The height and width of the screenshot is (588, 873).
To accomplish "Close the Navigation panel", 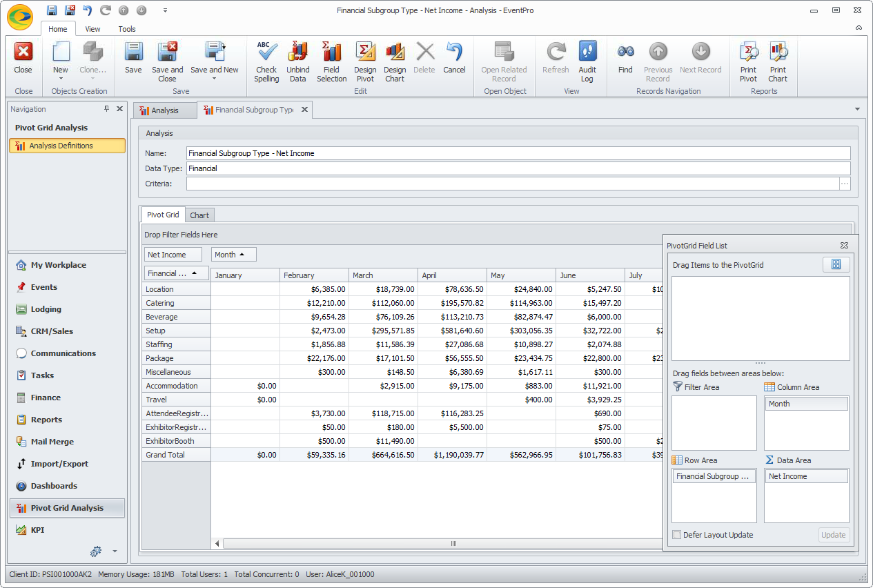I will pyautogui.click(x=120, y=109).
